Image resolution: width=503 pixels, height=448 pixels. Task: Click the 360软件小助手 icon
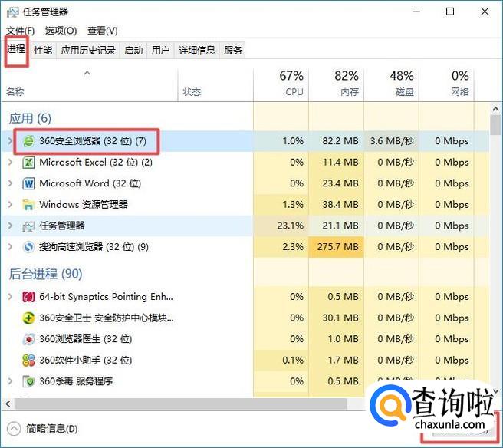pyautogui.click(x=28, y=361)
